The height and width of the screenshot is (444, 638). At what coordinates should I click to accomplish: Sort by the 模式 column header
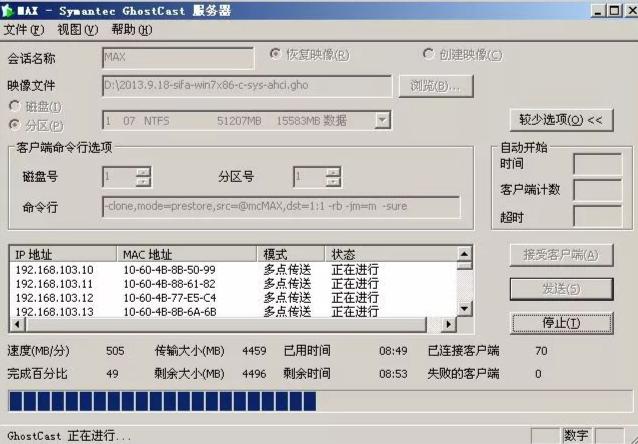click(291, 254)
